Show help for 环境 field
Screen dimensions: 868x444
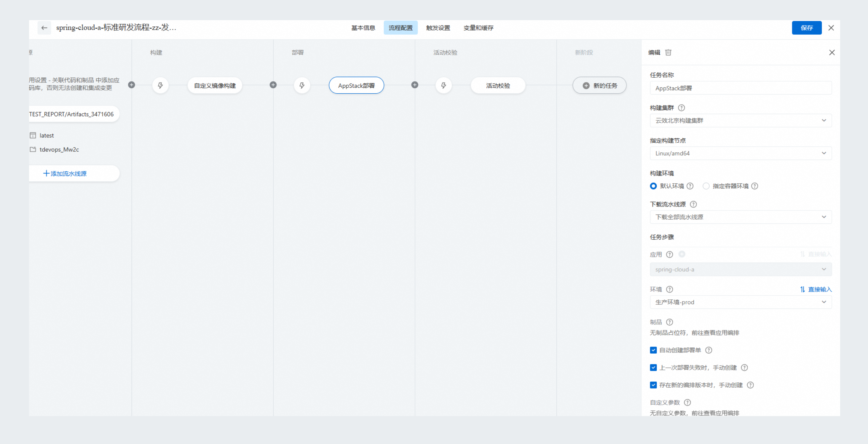coord(670,289)
